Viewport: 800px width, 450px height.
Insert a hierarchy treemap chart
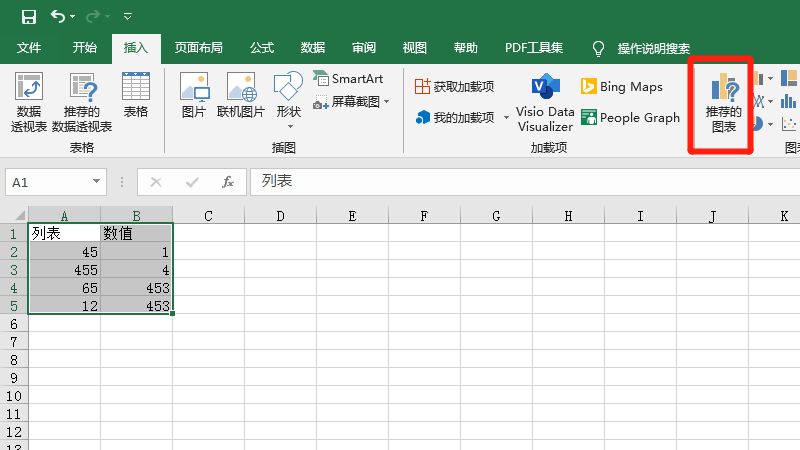click(x=790, y=79)
